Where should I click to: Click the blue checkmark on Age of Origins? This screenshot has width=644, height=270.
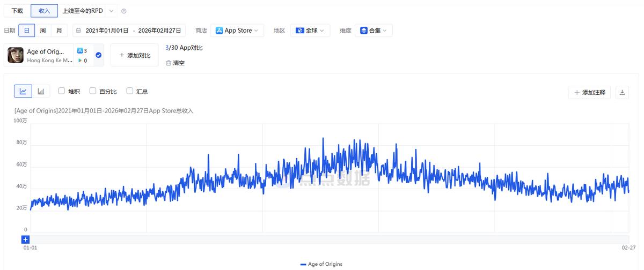coord(98,55)
